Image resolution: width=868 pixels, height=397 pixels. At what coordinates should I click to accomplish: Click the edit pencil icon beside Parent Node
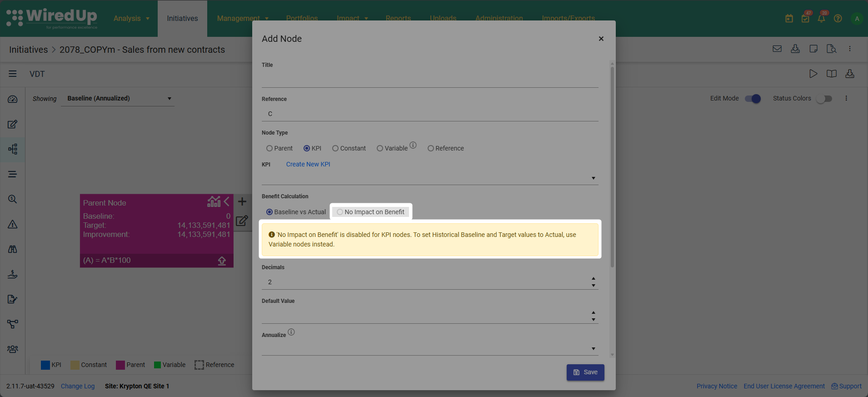(x=242, y=221)
